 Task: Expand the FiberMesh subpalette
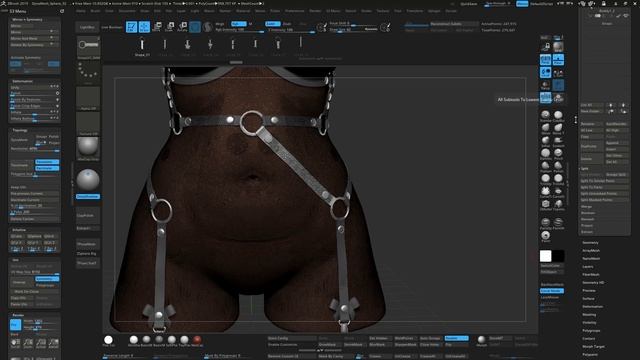[591, 274]
